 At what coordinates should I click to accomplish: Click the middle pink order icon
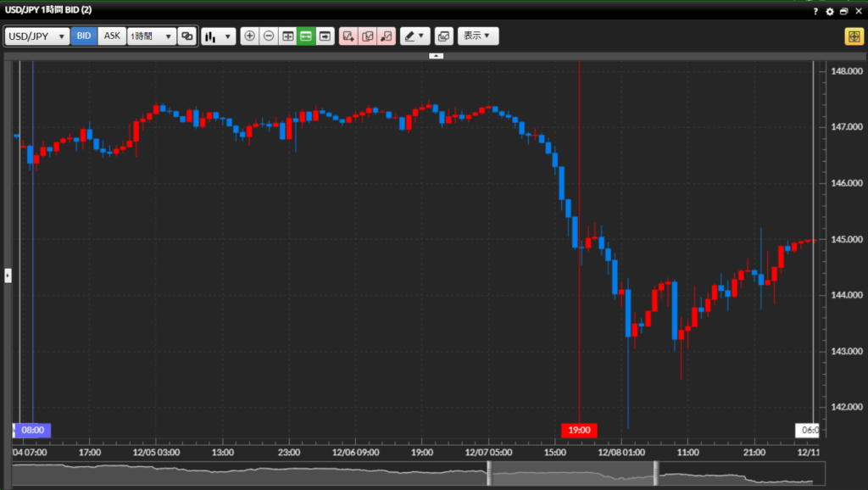pyautogui.click(x=367, y=36)
